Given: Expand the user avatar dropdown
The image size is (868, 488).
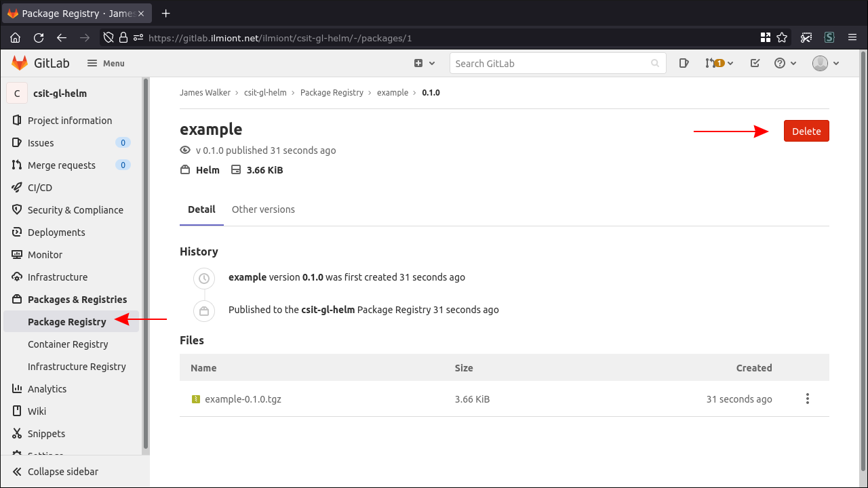Looking at the screenshot, I should pos(825,63).
